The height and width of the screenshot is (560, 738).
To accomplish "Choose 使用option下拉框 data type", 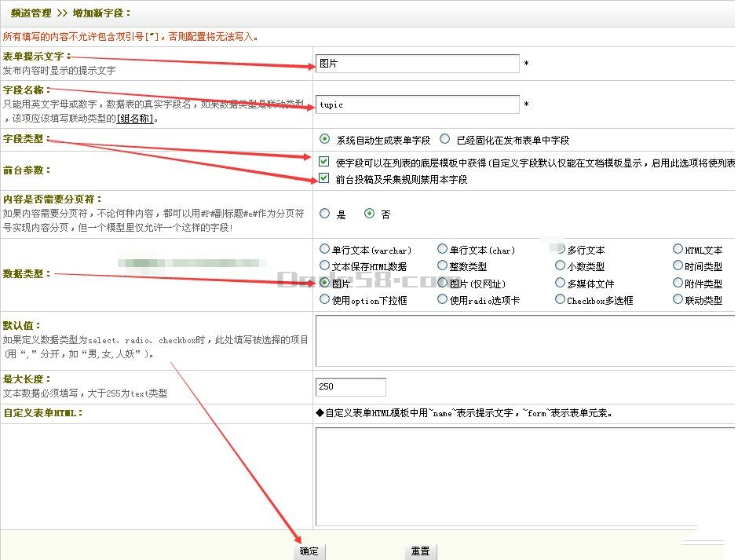I will pos(325,300).
